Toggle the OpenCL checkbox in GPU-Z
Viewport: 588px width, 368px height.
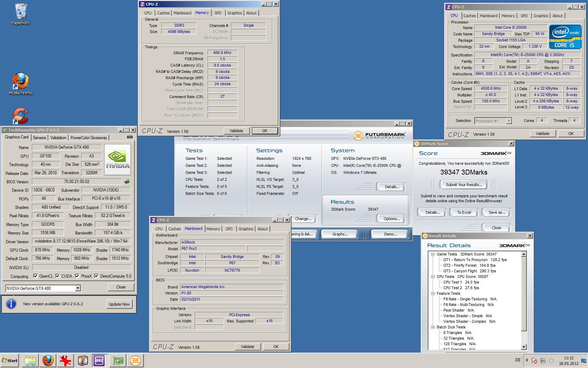35,276
